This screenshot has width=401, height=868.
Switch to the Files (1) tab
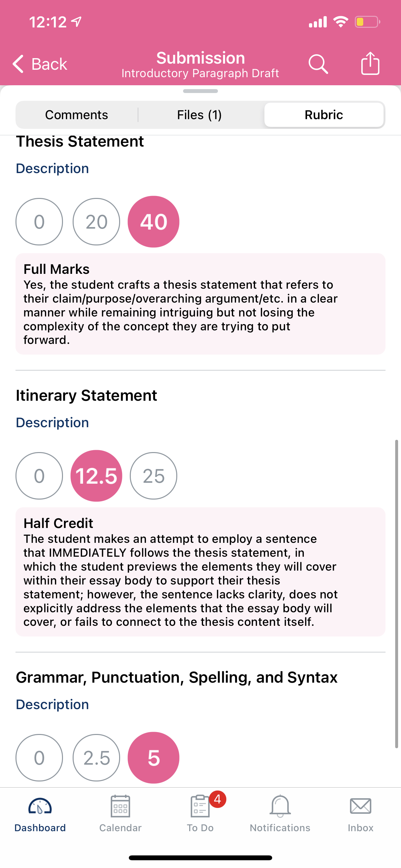click(x=200, y=115)
